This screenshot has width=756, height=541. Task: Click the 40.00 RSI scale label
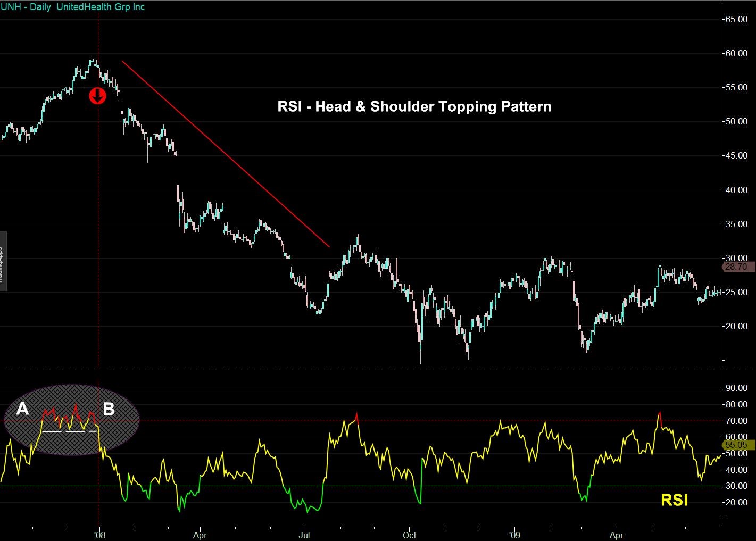click(736, 470)
